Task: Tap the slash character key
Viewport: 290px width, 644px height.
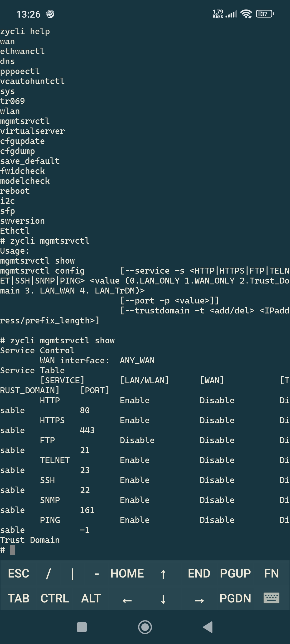Action: (x=48, y=573)
